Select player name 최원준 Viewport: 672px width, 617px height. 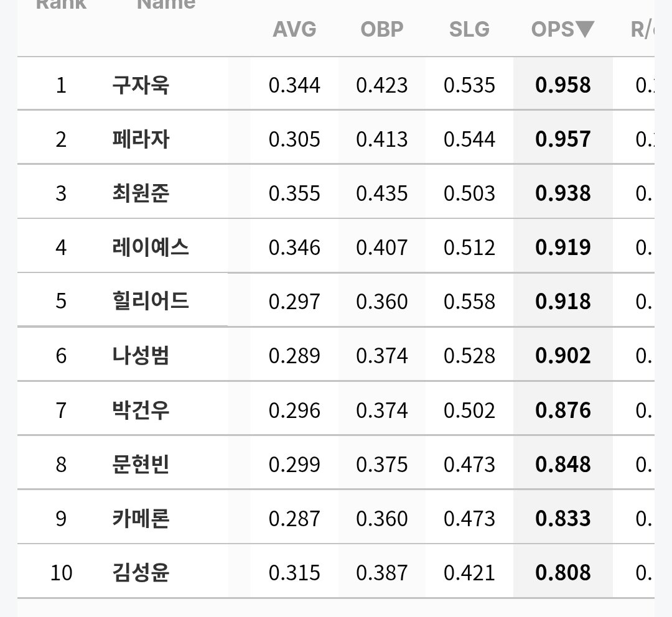pyautogui.click(x=141, y=193)
